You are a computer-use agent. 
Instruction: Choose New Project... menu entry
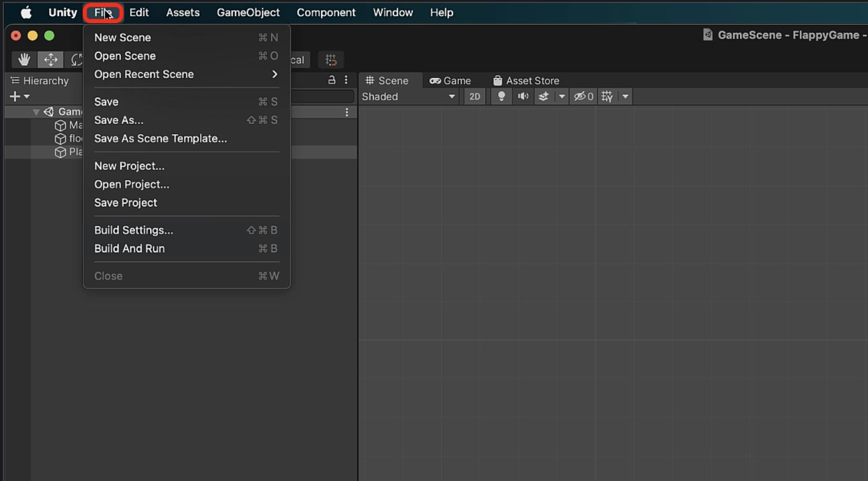tap(186, 166)
